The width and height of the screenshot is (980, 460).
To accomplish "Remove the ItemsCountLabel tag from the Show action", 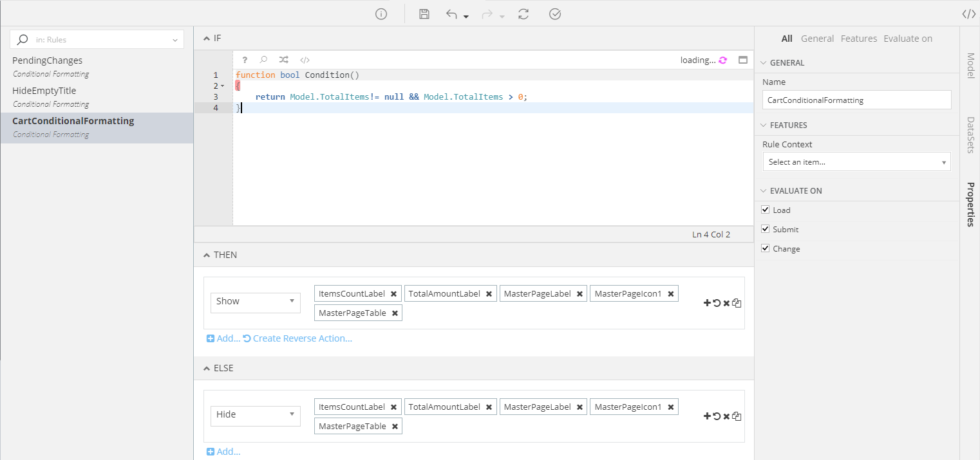I will click(393, 294).
